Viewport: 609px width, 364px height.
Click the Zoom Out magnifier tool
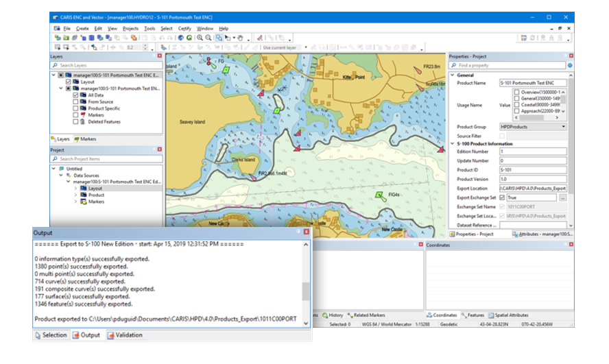coord(208,38)
